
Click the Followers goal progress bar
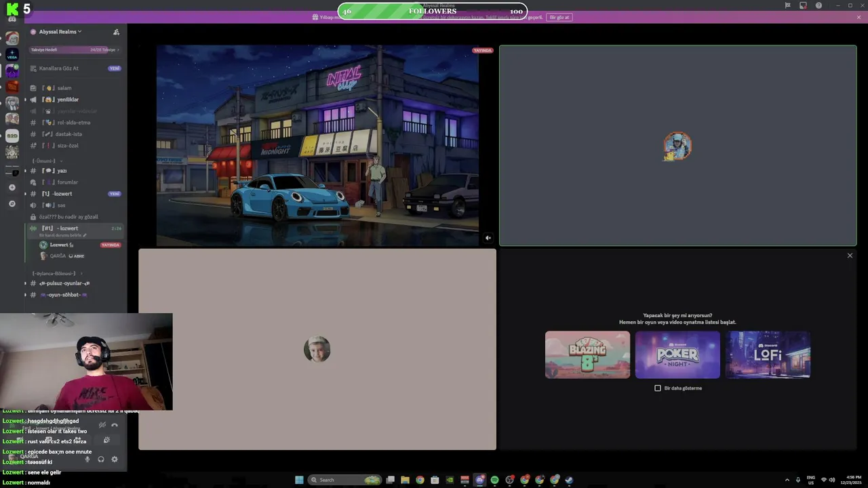tap(433, 11)
